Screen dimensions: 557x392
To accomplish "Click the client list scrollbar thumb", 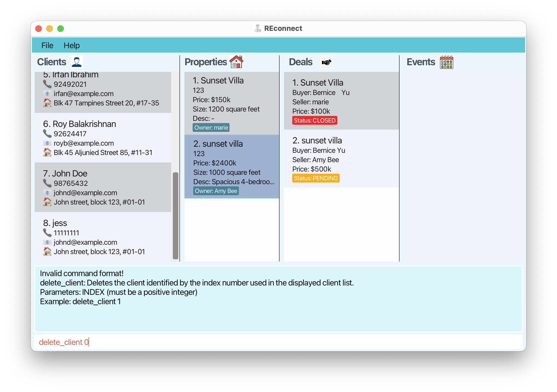I will click(175, 216).
